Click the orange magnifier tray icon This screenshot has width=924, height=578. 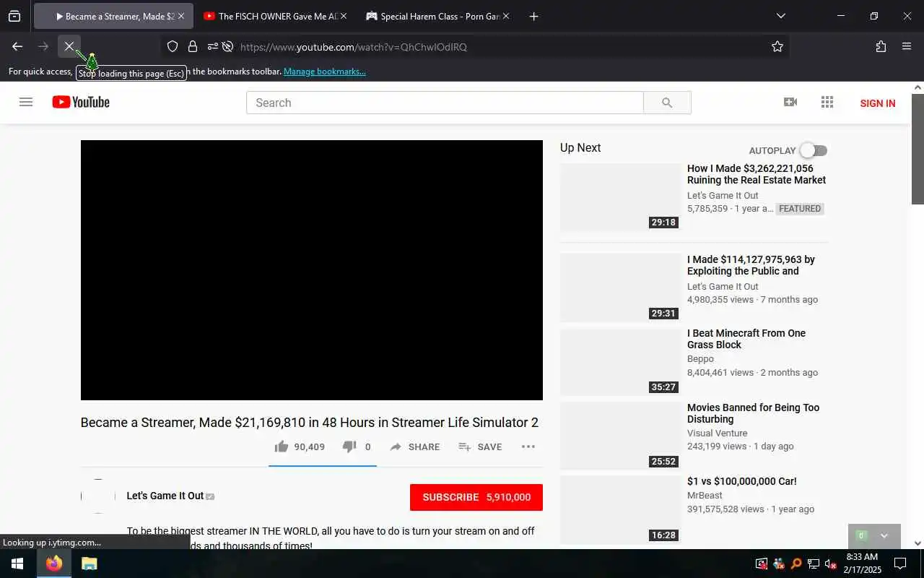tap(796, 564)
